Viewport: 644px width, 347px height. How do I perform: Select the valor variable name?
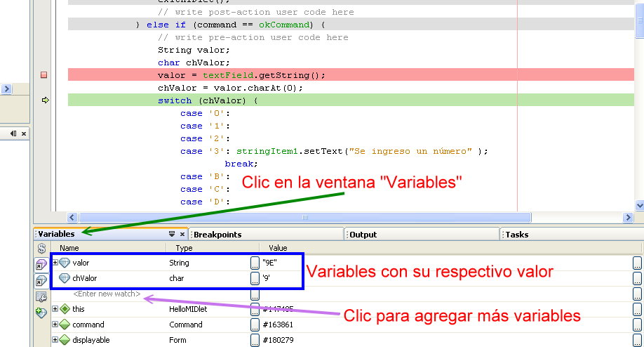click(x=81, y=262)
